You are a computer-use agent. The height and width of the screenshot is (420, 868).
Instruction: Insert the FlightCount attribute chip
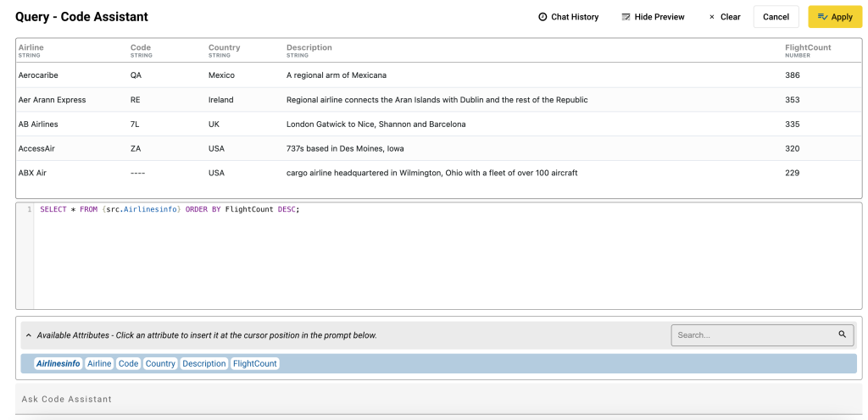[255, 363]
